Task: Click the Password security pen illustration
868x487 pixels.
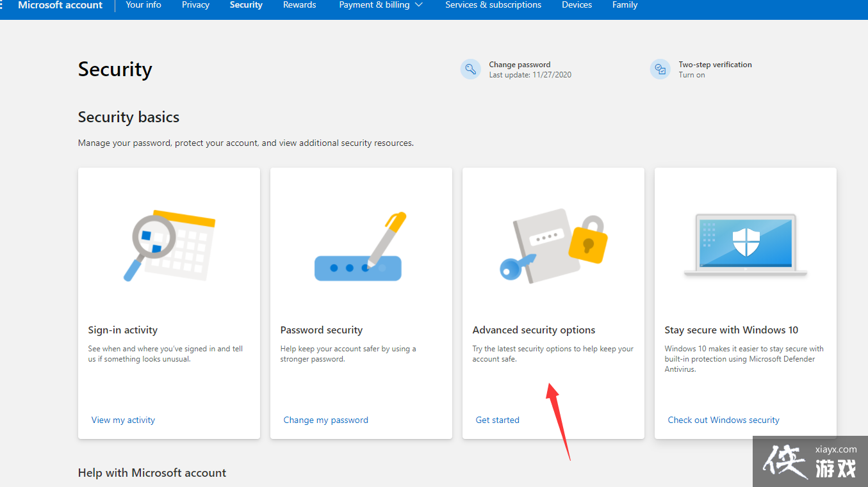Action: coord(361,246)
